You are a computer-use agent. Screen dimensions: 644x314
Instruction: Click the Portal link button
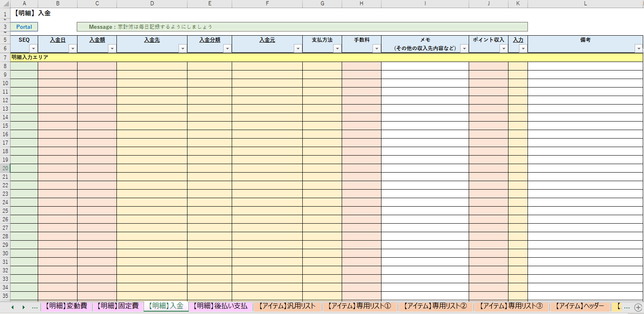click(24, 27)
